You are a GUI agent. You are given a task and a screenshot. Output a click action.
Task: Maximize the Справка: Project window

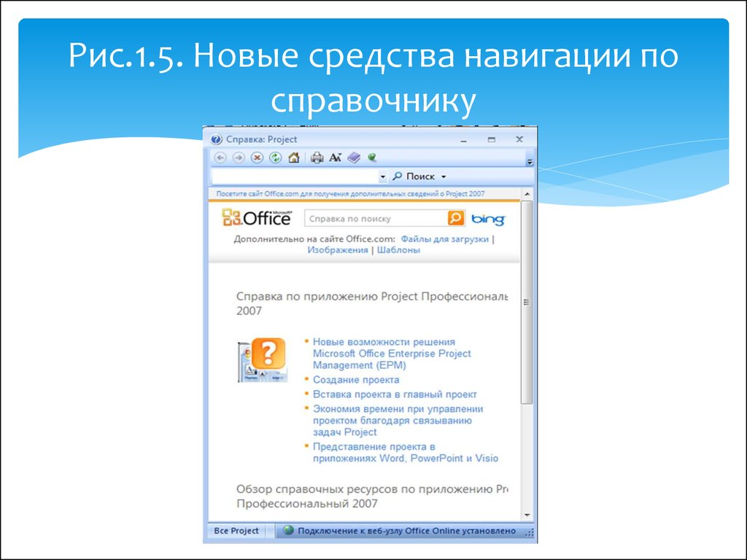(491, 139)
